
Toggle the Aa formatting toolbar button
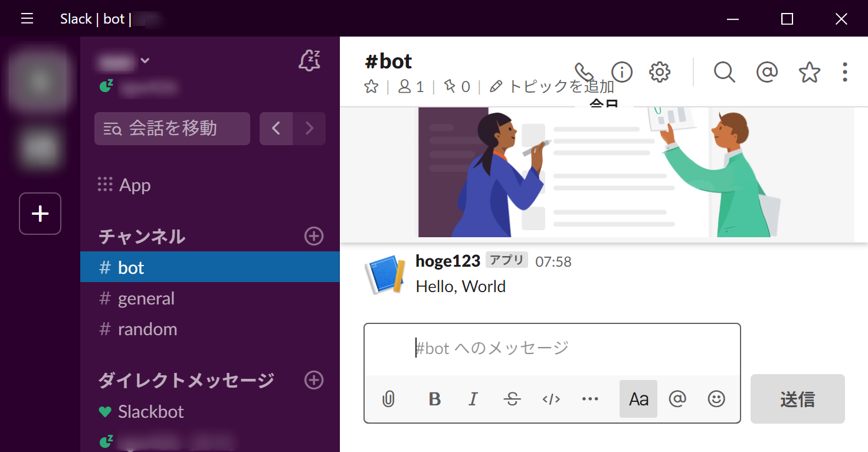click(638, 399)
